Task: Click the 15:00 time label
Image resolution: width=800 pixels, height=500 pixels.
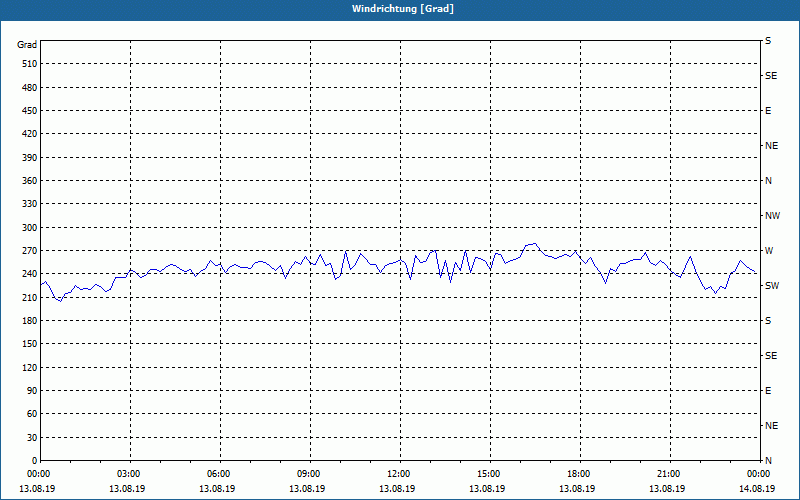Action: 488,474
